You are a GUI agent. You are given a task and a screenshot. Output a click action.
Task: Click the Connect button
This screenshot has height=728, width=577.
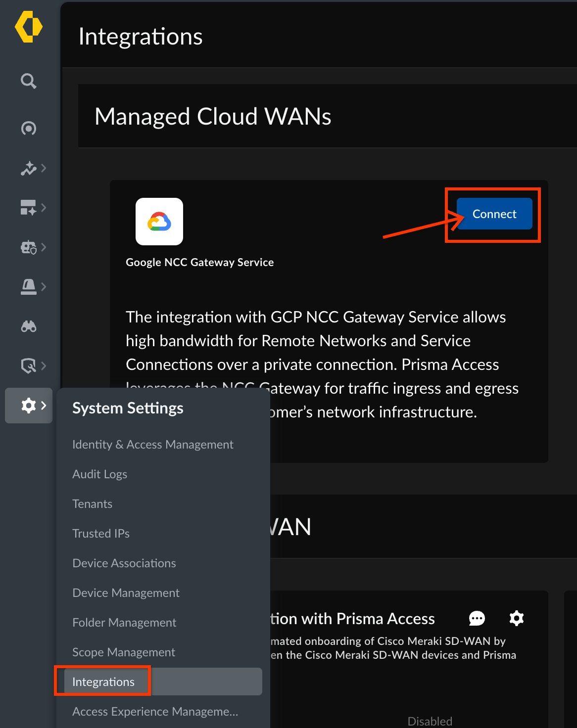pos(494,214)
